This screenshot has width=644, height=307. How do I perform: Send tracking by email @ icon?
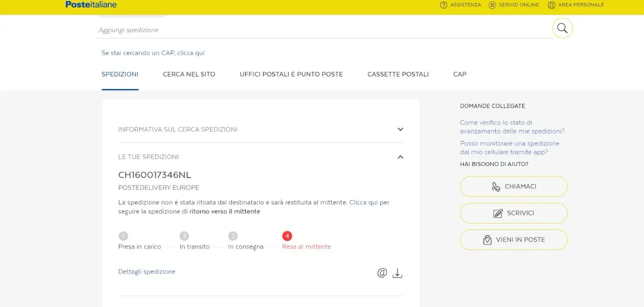click(382, 273)
